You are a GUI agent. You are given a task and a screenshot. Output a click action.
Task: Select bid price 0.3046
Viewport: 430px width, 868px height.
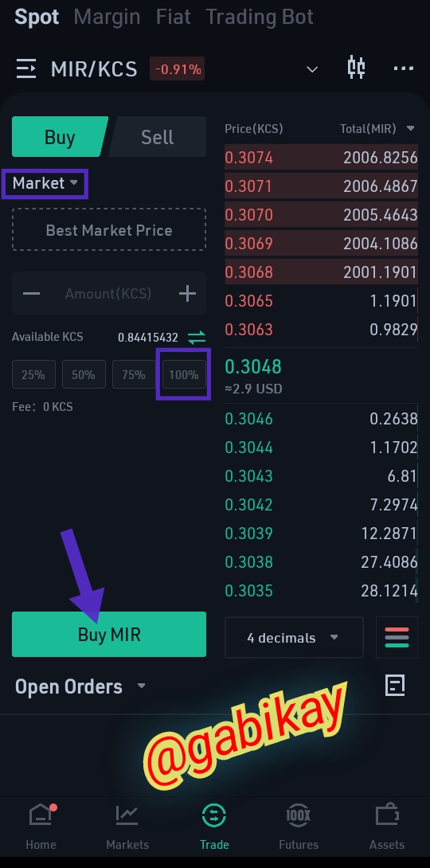click(x=249, y=419)
